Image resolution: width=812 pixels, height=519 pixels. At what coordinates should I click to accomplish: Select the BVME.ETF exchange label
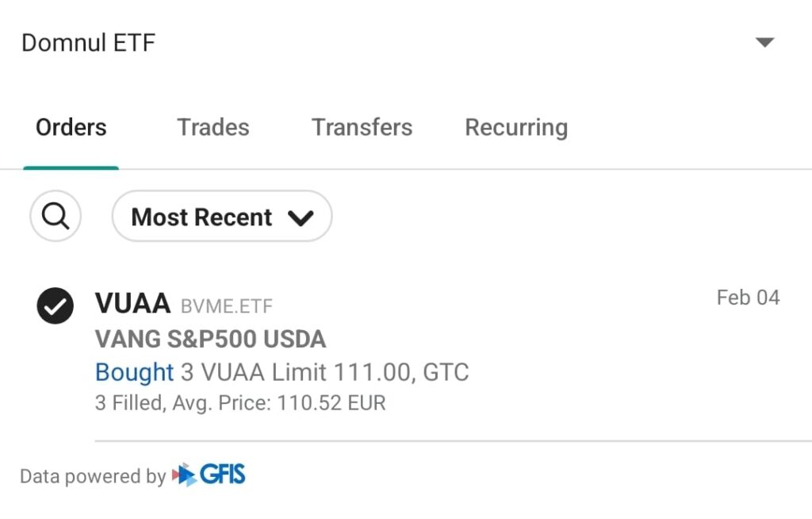click(x=227, y=306)
